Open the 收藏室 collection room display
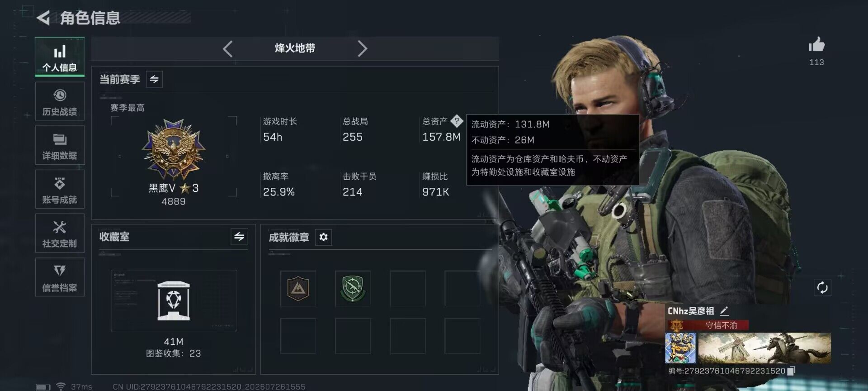The height and width of the screenshot is (391, 868). [174, 301]
